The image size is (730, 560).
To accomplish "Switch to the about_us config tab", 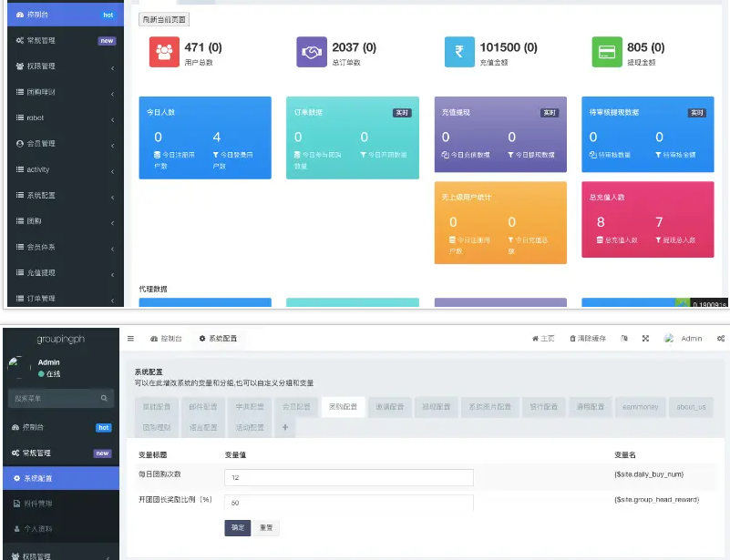I will point(690,407).
